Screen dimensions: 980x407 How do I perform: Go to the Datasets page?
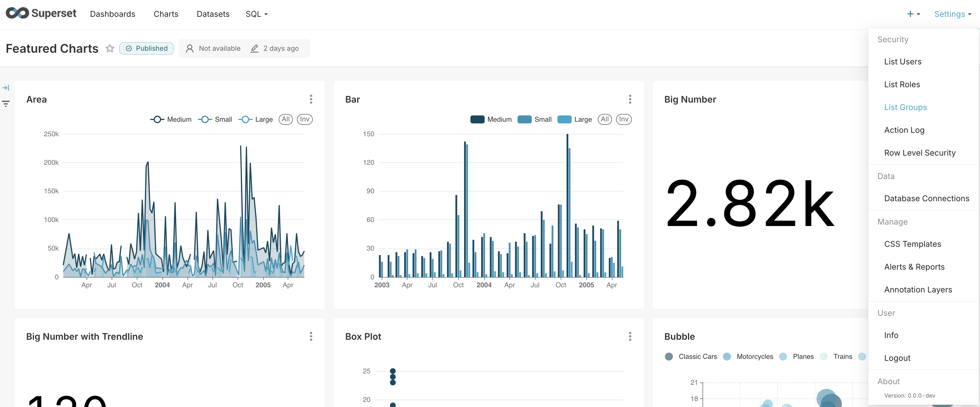click(x=213, y=14)
